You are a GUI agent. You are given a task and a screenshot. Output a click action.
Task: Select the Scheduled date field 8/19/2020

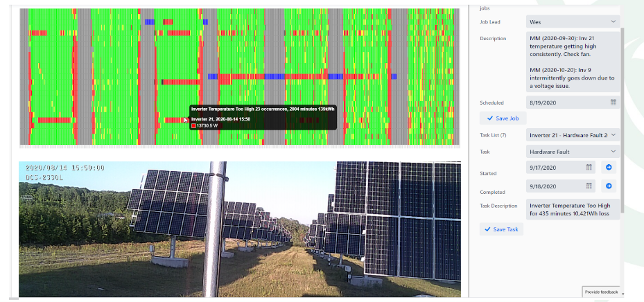[x=565, y=103]
